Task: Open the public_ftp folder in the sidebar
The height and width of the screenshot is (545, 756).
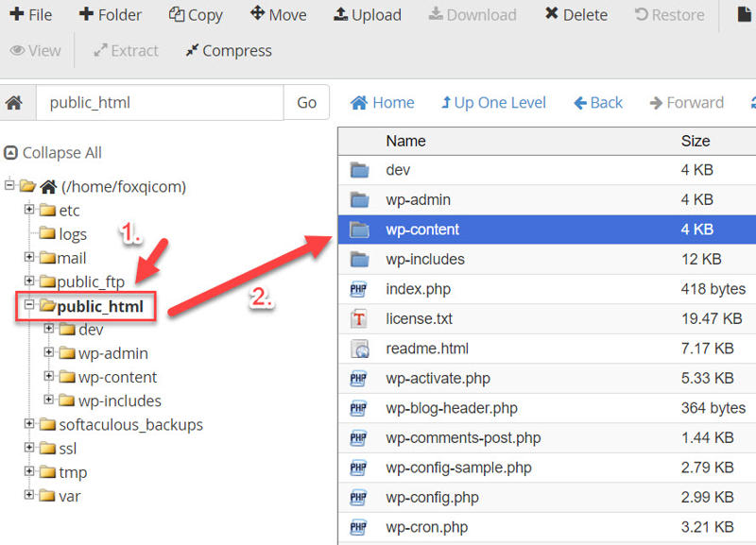Action: pos(92,281)
